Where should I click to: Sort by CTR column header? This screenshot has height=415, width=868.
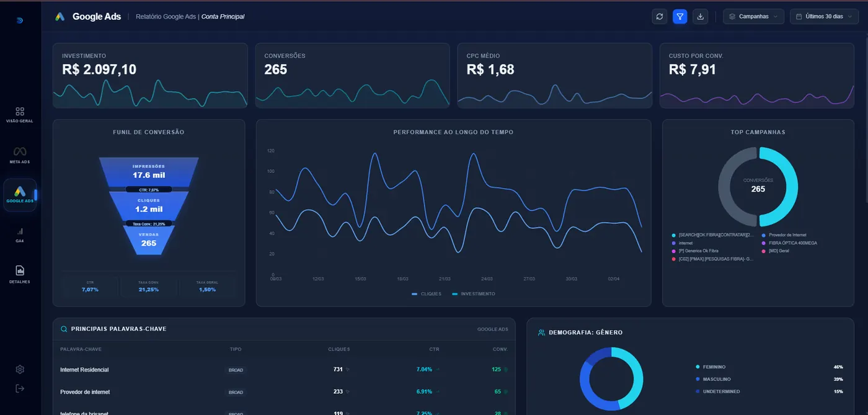click(434, 349)
